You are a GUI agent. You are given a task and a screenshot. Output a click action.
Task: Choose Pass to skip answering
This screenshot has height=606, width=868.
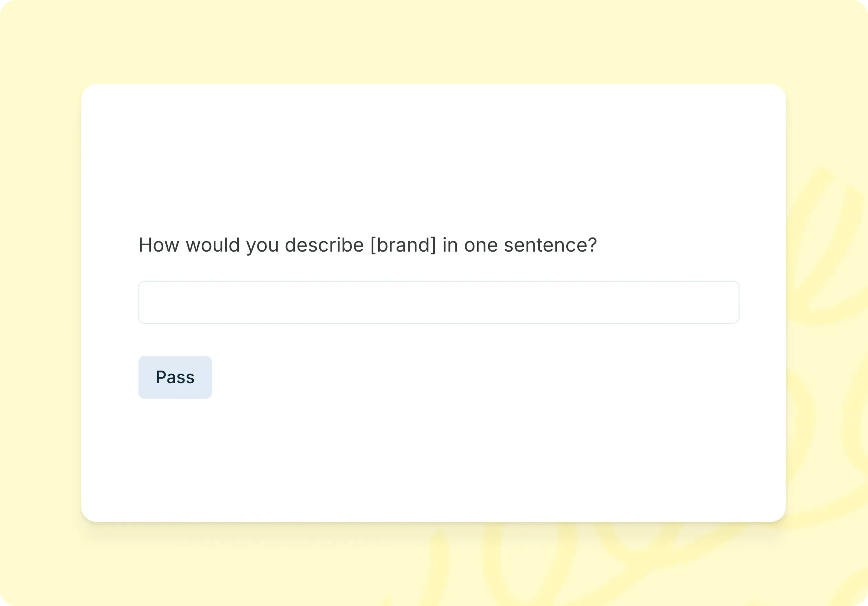click(x=175, y=377)
